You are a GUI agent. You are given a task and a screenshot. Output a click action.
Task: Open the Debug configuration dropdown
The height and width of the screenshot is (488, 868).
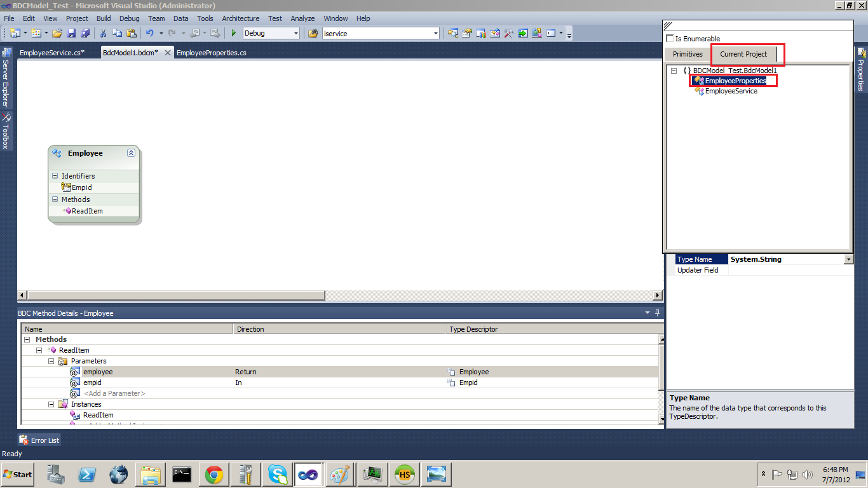pos(295,33)
